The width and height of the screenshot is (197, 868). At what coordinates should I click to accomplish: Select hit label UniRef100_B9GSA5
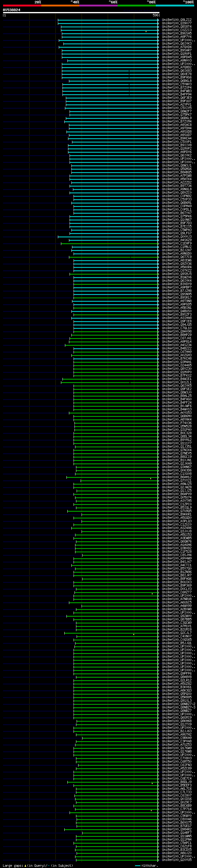tap(176, 33)
